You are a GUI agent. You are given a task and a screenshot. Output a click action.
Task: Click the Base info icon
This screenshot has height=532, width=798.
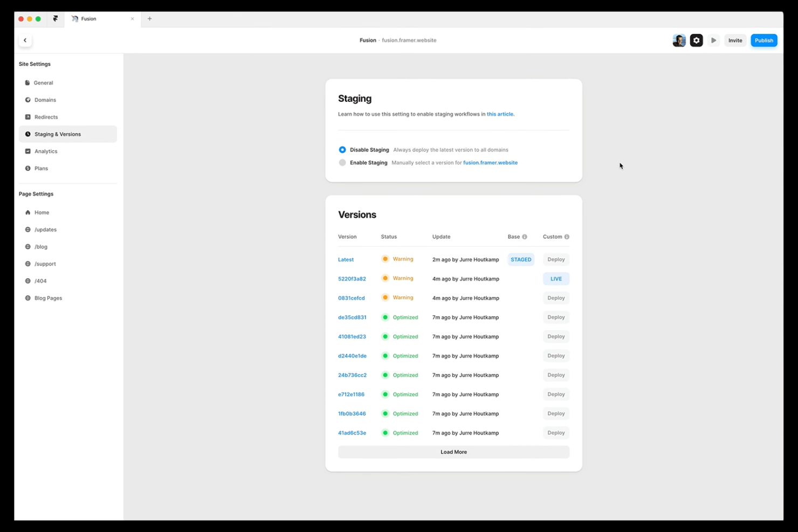click(x=525, y=237)
